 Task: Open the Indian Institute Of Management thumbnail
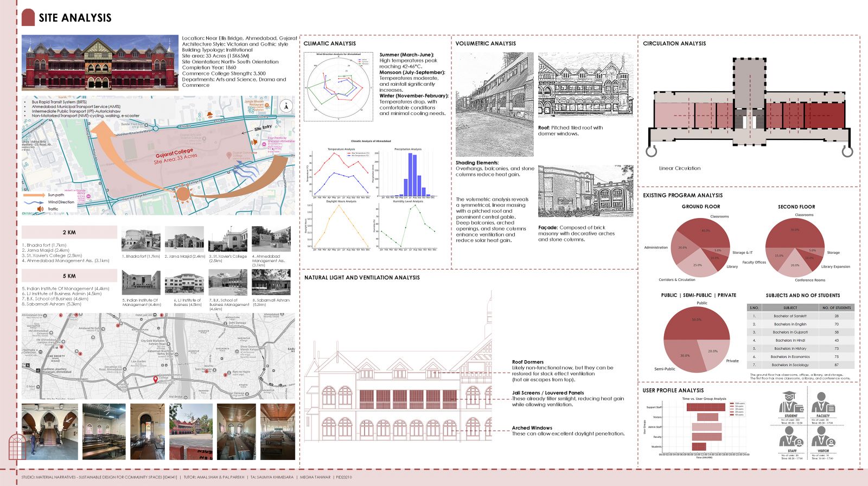pos(141,283)
